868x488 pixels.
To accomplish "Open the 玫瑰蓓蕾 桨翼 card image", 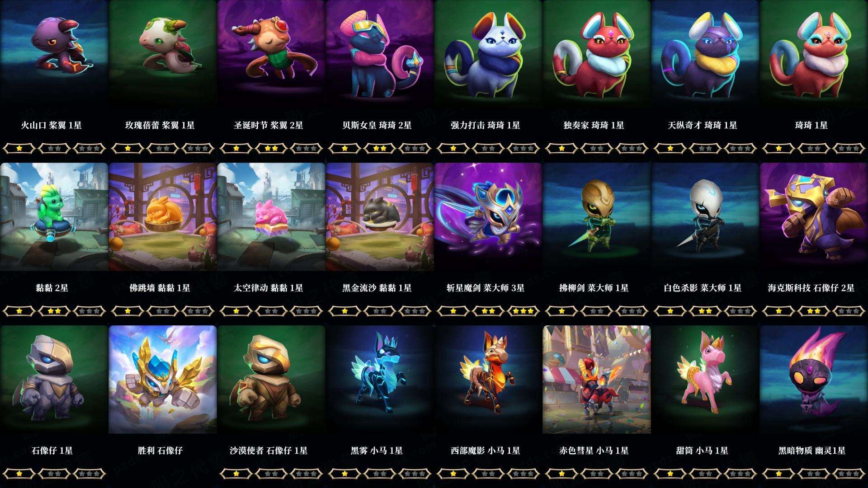I will [x=163, y=54].
